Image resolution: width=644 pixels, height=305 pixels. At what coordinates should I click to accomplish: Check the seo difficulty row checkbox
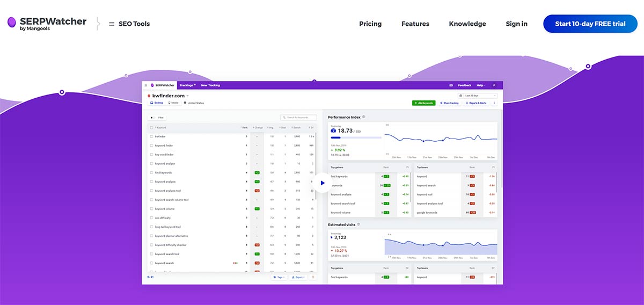click(151, 218)
